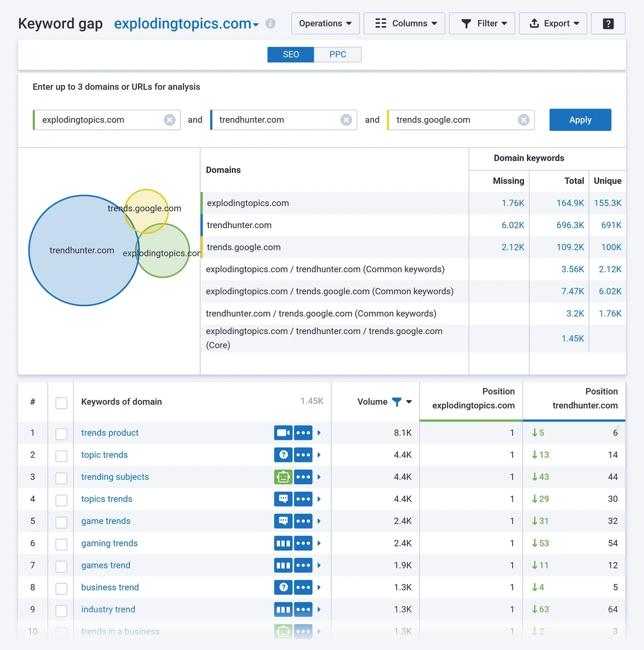The height and width of the screenshot is (650, 644).
Task: Open more options for topic trends
Action: click(x=303, y=455)
